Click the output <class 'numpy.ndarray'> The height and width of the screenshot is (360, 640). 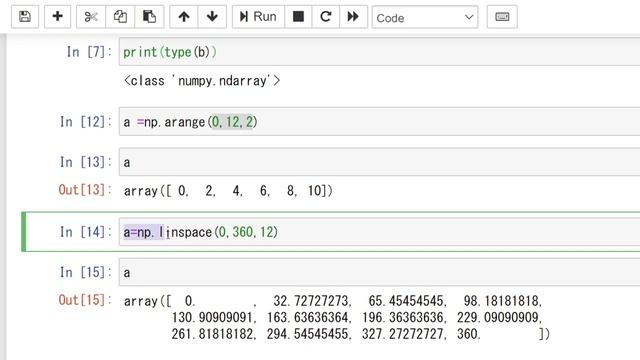(202, 80)
